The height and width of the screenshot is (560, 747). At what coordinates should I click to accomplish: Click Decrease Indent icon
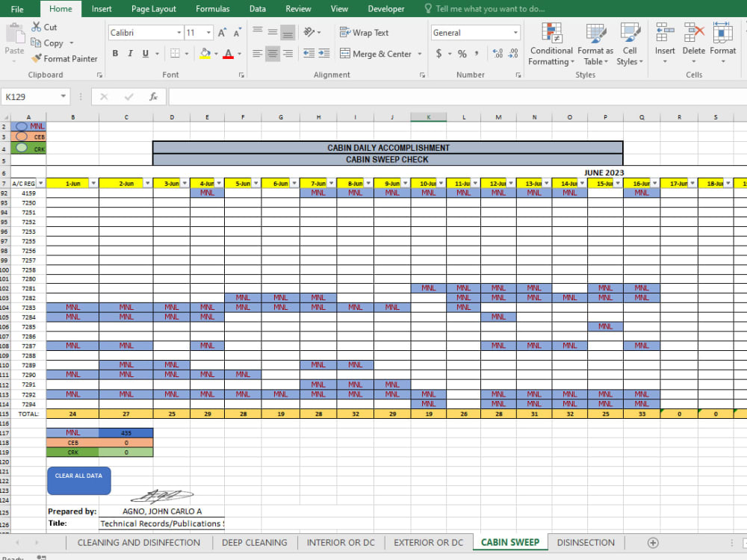point(309,53)
